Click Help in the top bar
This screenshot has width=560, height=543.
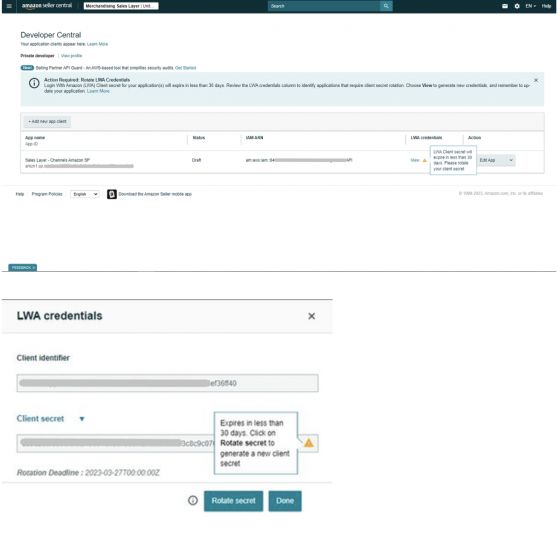(546, 6)
